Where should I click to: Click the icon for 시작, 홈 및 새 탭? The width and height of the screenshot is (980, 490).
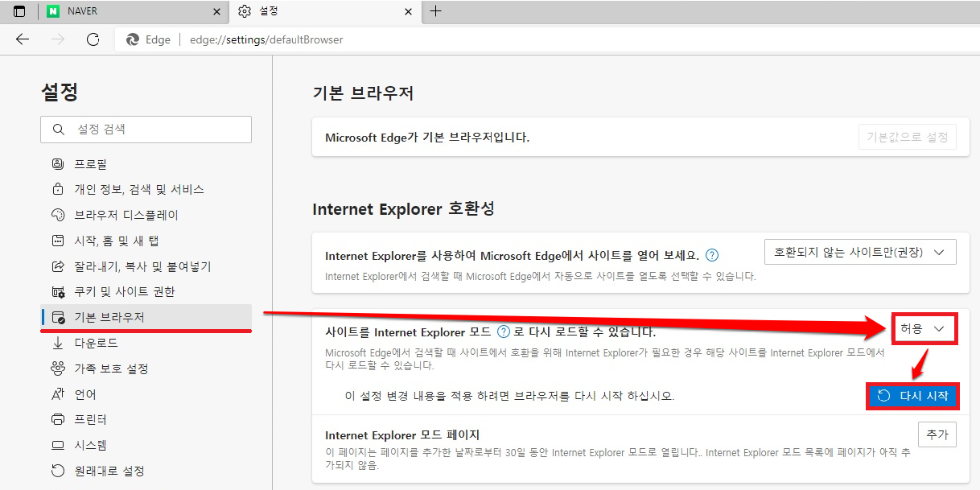(x=58, y=241)
